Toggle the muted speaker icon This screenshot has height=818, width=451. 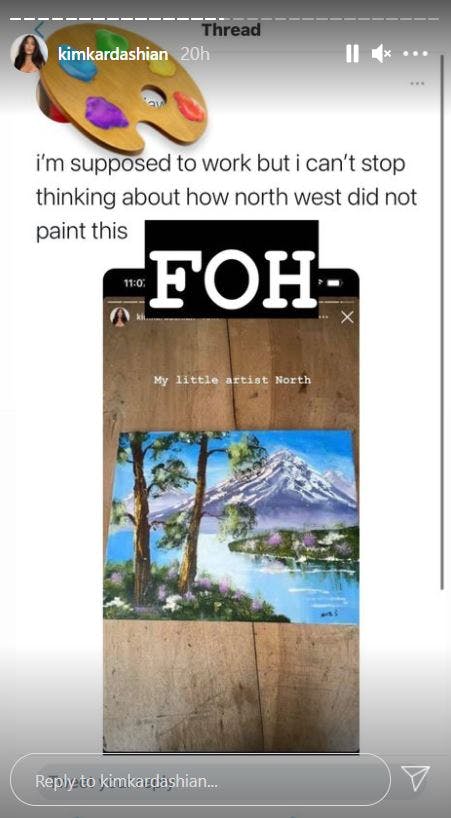pyautogui.click(x=381, y=53)
